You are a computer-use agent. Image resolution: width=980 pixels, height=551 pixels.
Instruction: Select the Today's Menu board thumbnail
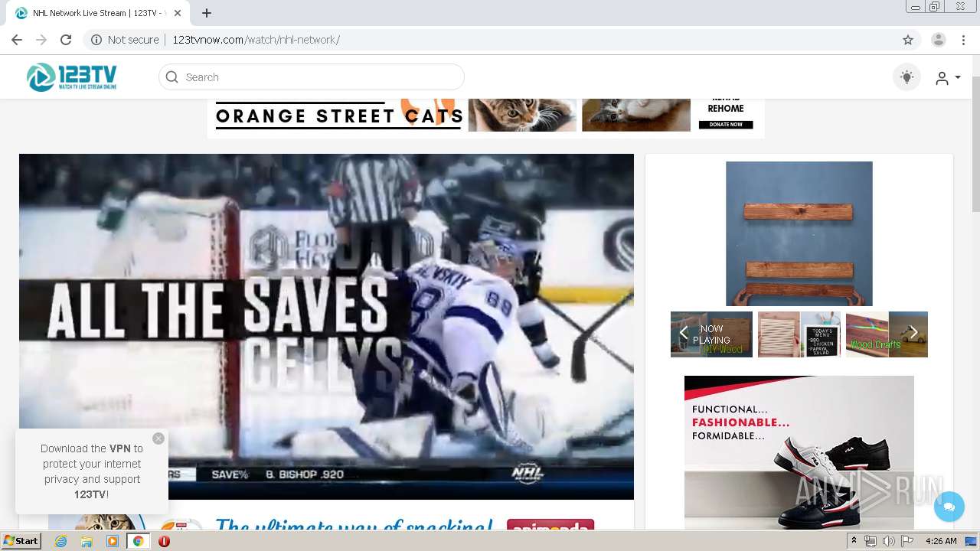(x=799, y=334)
